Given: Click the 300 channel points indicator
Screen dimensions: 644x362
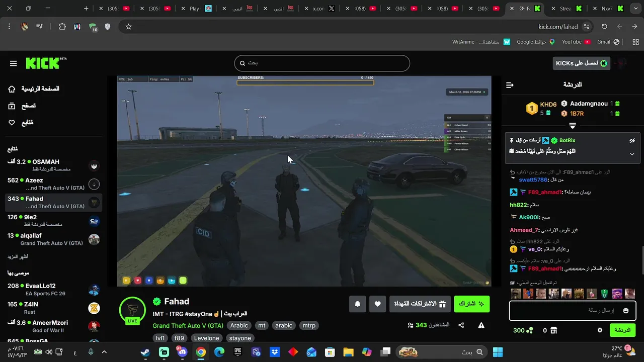Looking at the screenshot, I should pos(523,330).
